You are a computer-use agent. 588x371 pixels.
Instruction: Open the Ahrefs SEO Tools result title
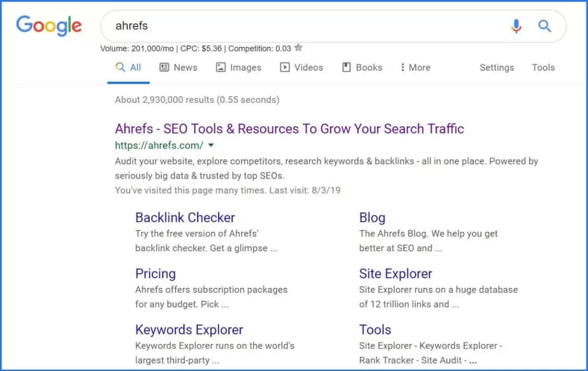click(x=289, y=129)
